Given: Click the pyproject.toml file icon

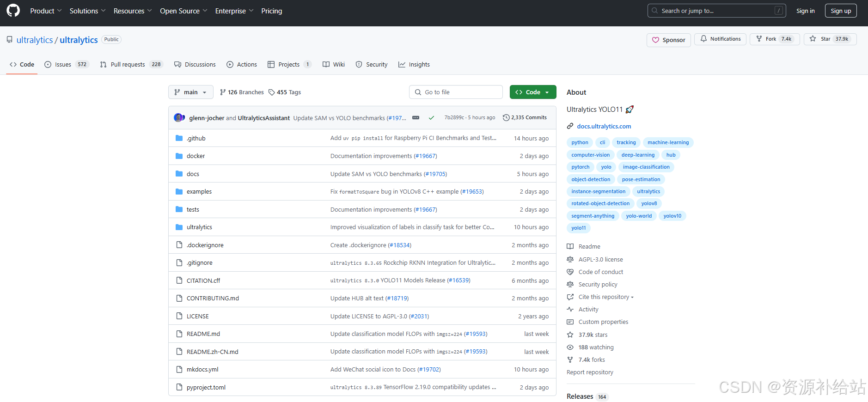Looking at the screenshot, I should pos(179,387).
